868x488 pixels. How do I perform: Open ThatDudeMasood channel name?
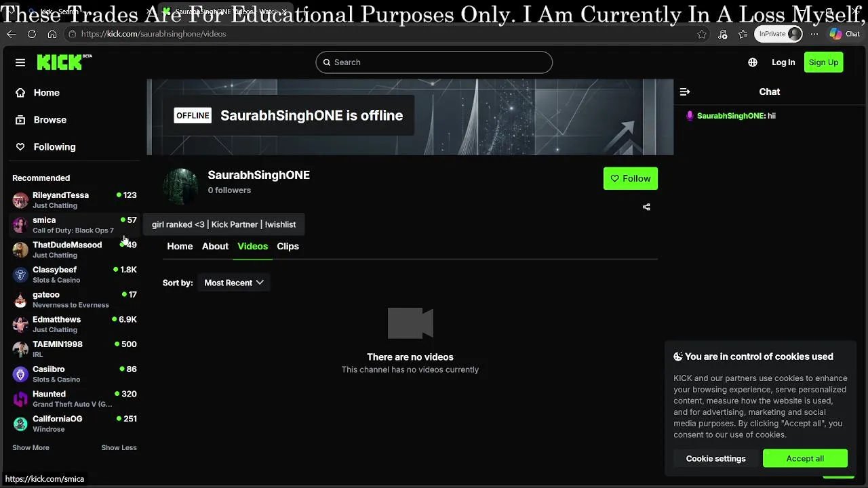click(67, 245)
